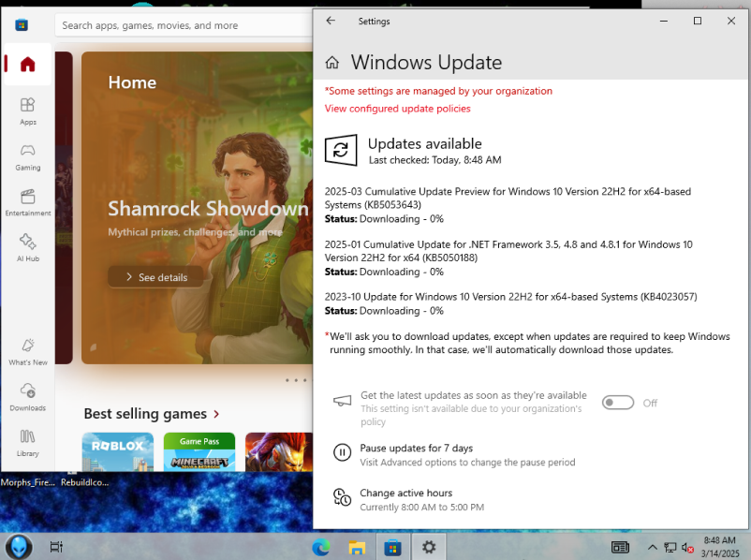
Task: Open Change active hours setting
Action: click(x=408, y=500)
